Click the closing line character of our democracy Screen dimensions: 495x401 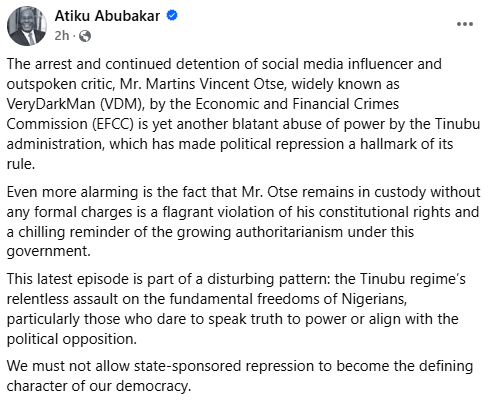tap(99, 386)
